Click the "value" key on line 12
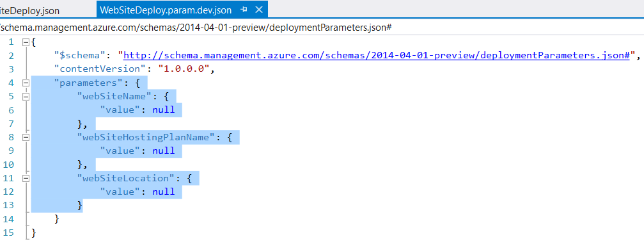Viewport: 644px width, 246px height. pos(120,192)
